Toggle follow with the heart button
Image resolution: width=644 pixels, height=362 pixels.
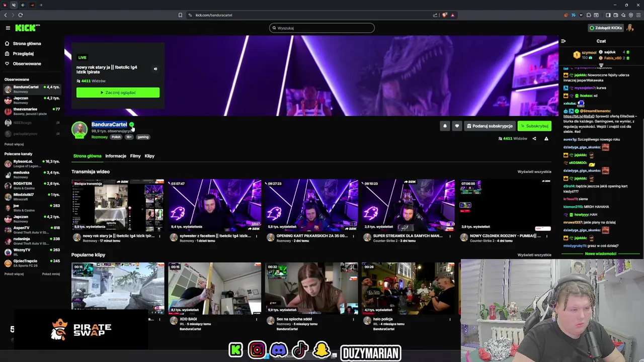[x=457, y=126]
